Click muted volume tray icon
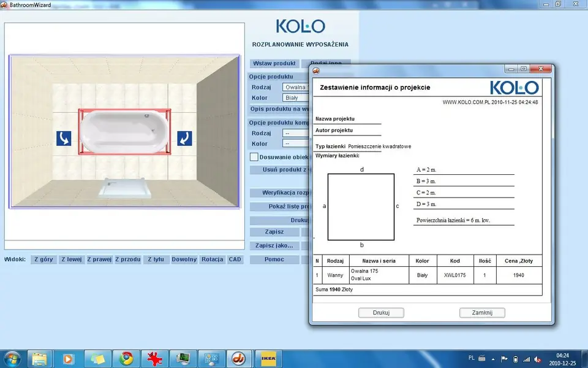 click(538, 359)
